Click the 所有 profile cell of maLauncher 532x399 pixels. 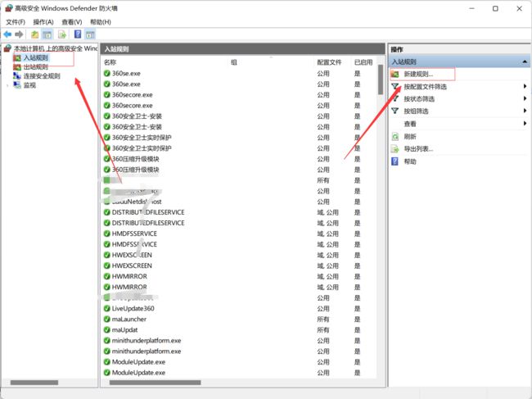coord(323,320)
